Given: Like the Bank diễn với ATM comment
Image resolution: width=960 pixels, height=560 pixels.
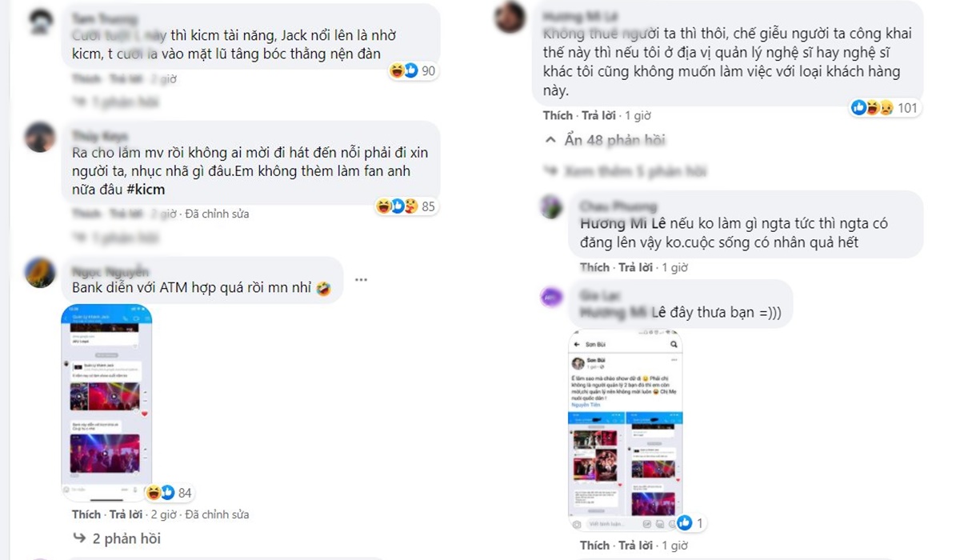Looking at the screenshot, I should (86, 514).
